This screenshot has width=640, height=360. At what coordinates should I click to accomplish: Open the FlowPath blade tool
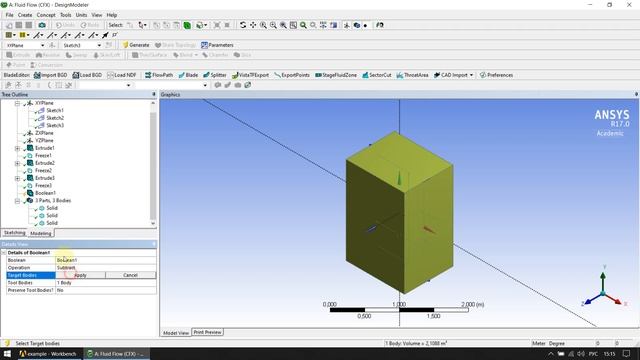(x=159, y=75)
